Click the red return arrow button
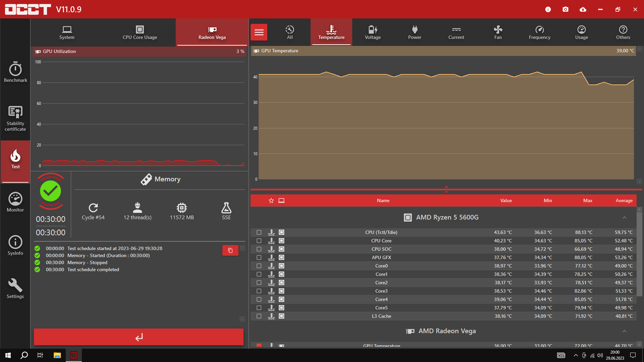 139,337
